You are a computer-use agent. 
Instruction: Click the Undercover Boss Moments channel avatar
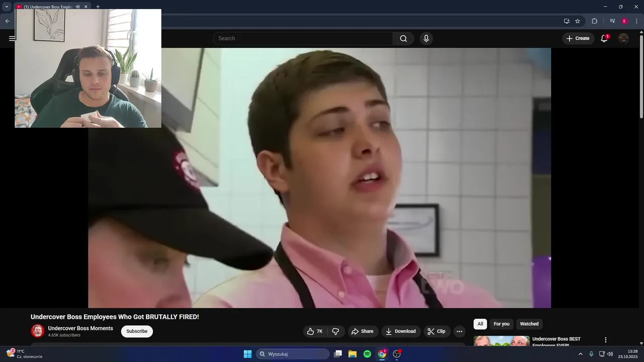(38, 331)
